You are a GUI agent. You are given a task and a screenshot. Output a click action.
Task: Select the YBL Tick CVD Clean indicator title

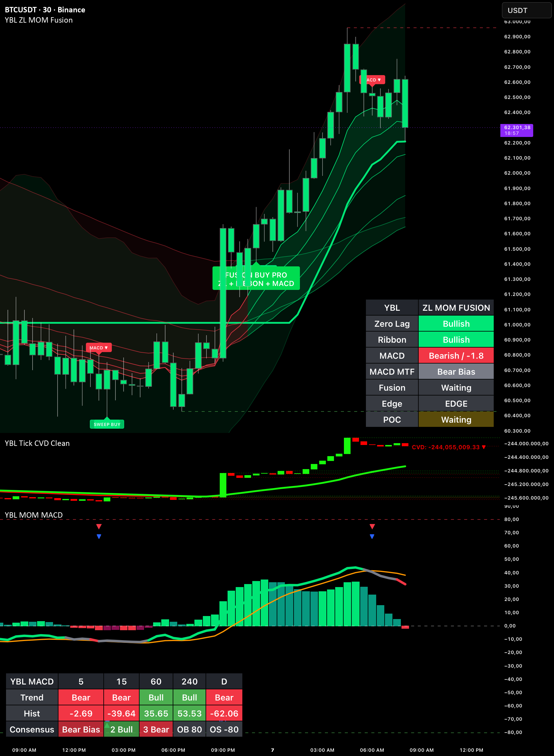pyautogui.click(x=37, y=443)
